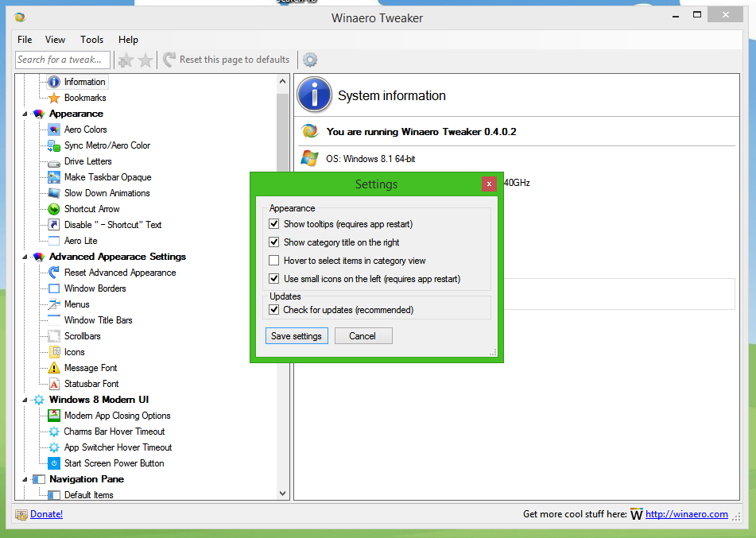The width and height of the screenshot is (756, 538).
Task: Open the Tools menu
Action: click(91, 40)
